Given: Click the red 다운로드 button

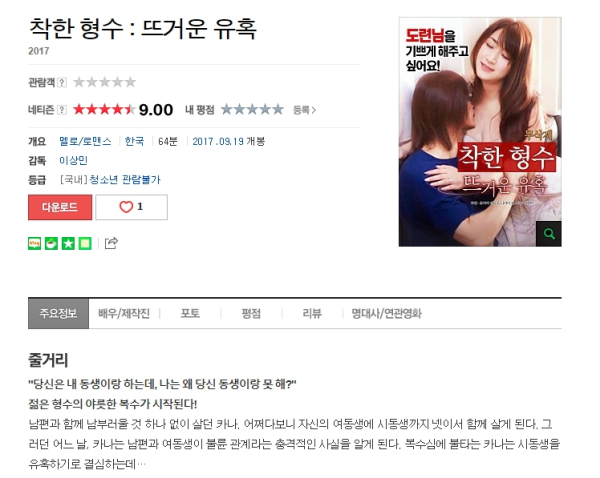Looking at the screenshot, I should [60, 207].
